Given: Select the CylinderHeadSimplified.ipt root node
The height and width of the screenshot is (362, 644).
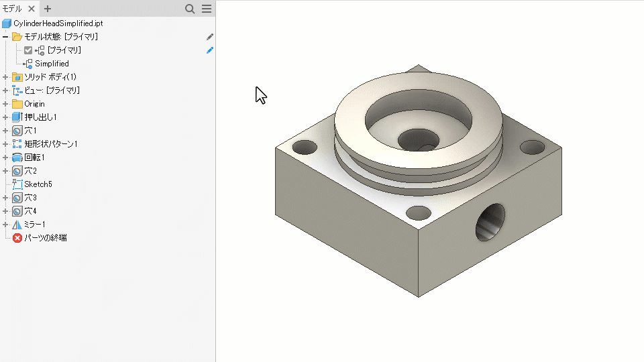Looking at the screenshot, I should coord(58,23).
